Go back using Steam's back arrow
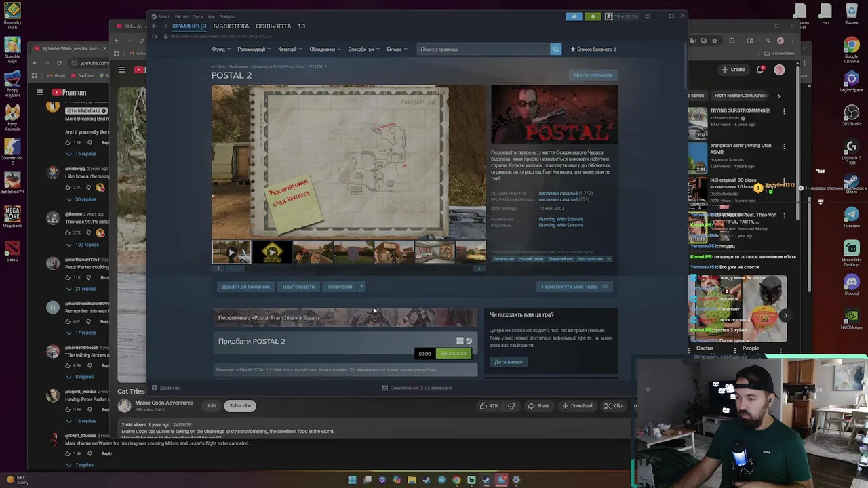868x488 pixels. point(154,26)
